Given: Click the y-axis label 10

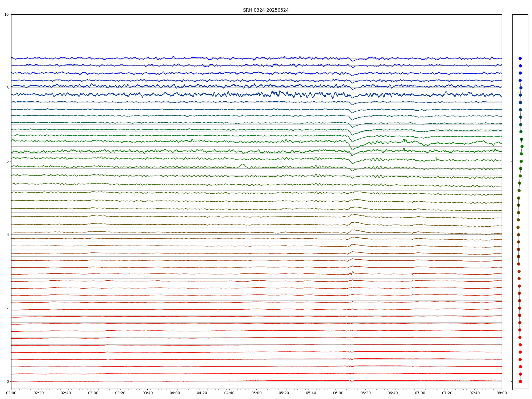Looking at the screenshot, I should tap(6, 14).
